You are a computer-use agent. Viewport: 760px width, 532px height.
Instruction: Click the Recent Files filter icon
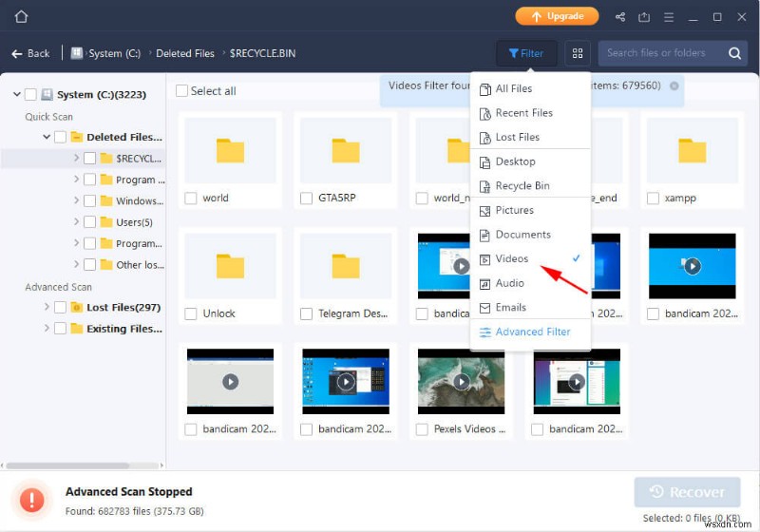click(484, 113)
